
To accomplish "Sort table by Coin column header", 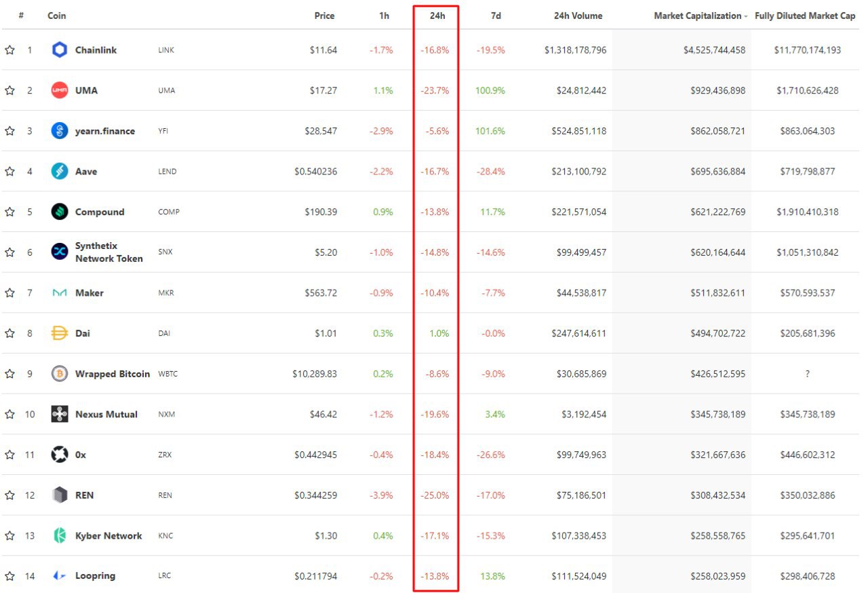I will [x=57, y=16].
